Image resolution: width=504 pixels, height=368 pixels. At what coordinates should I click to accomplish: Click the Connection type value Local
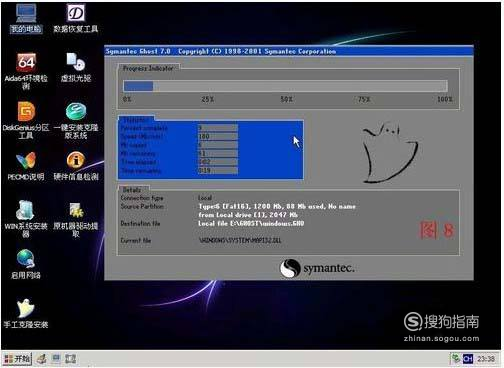point(205,198)
